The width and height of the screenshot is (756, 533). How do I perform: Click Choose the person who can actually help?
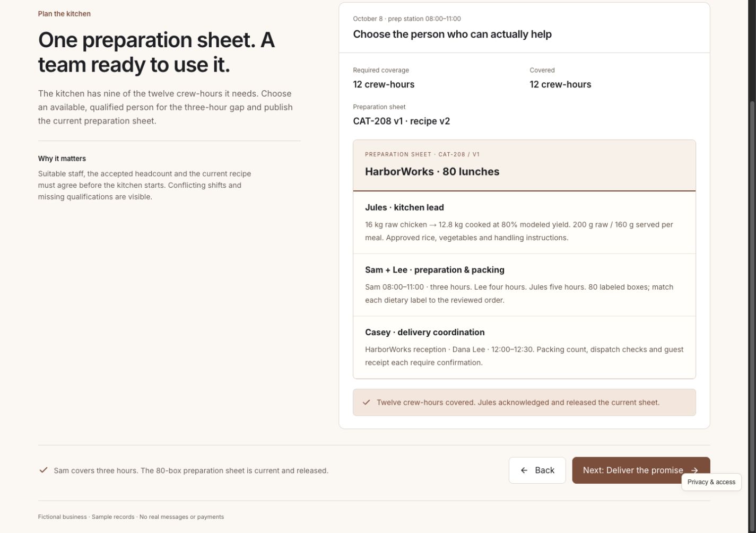tap(452, 34)
